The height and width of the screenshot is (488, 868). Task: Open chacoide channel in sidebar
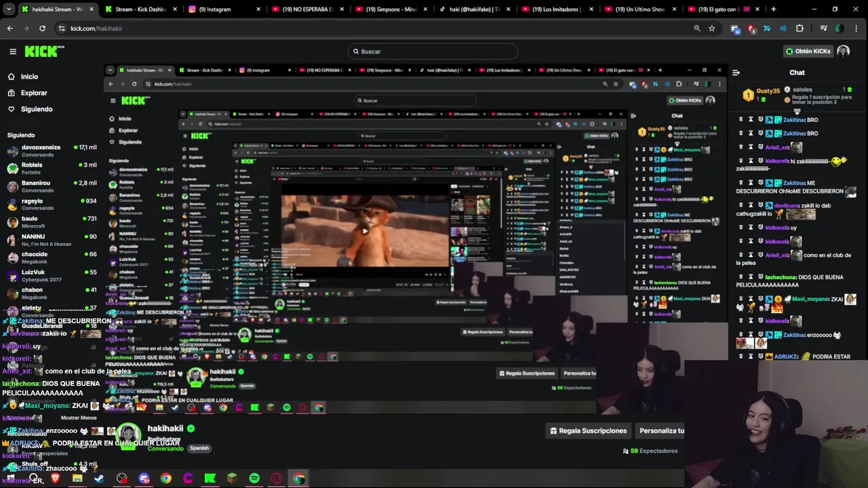(53, 258)
